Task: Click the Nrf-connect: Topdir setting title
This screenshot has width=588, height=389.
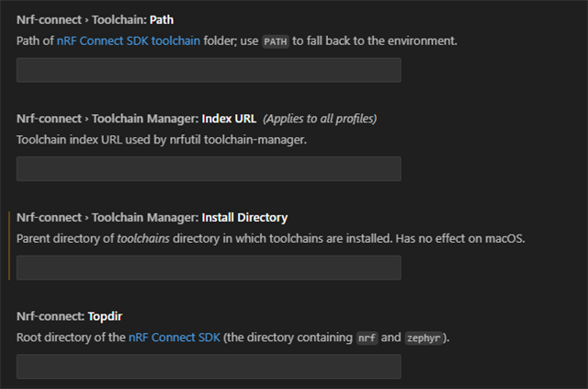Action: point(70,315)
